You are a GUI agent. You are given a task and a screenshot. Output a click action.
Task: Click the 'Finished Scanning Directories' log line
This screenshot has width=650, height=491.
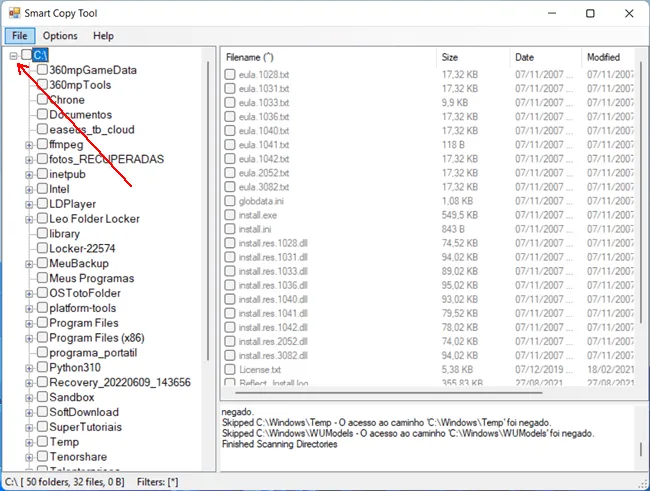point(279,444)
